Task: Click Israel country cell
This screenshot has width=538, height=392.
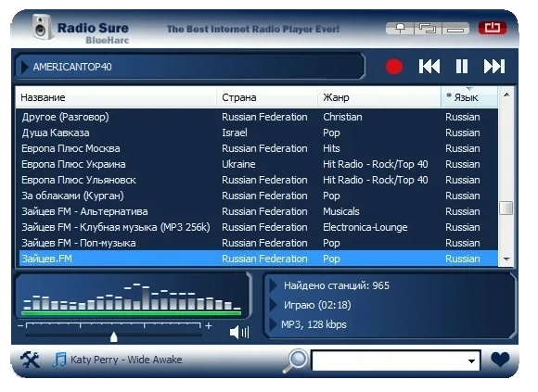Action: coord(235,133)
